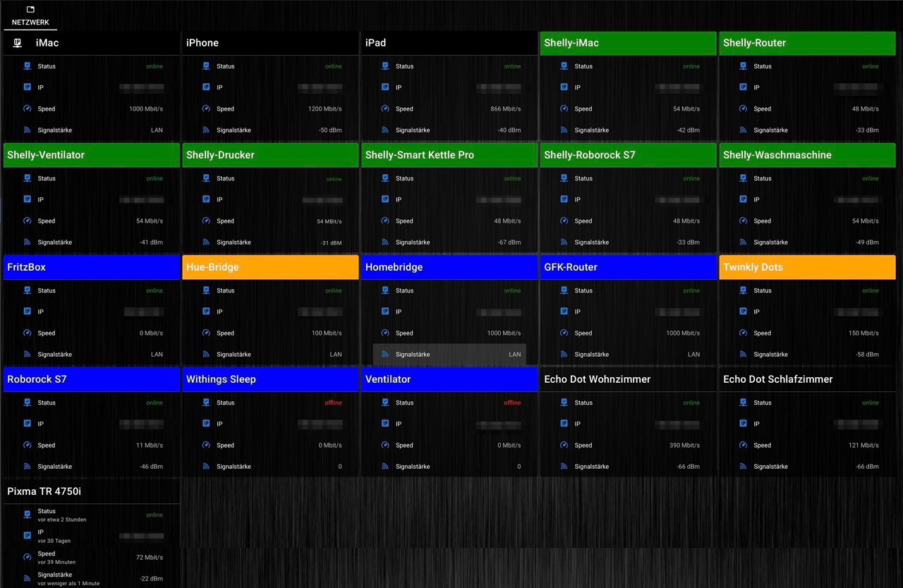Image resolution: width=903 pixels, height=588 pixels.
Task: Click 121 Mbit/s speed in Echo Dot Schlafzimmer
Action: point(864,445)
